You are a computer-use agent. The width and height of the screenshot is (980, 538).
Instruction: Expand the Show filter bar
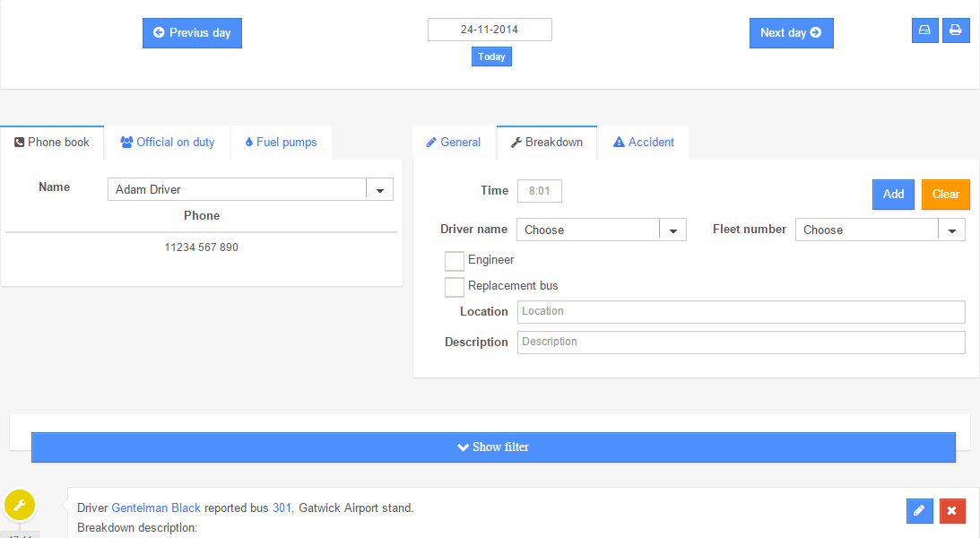tap(493, 447)
